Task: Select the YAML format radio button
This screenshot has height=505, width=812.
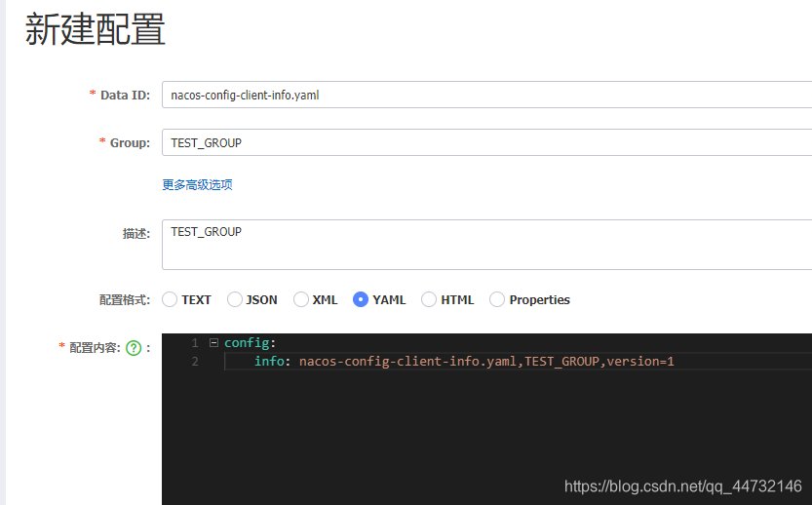Action: pyautogui.click(x=361, y=299)
